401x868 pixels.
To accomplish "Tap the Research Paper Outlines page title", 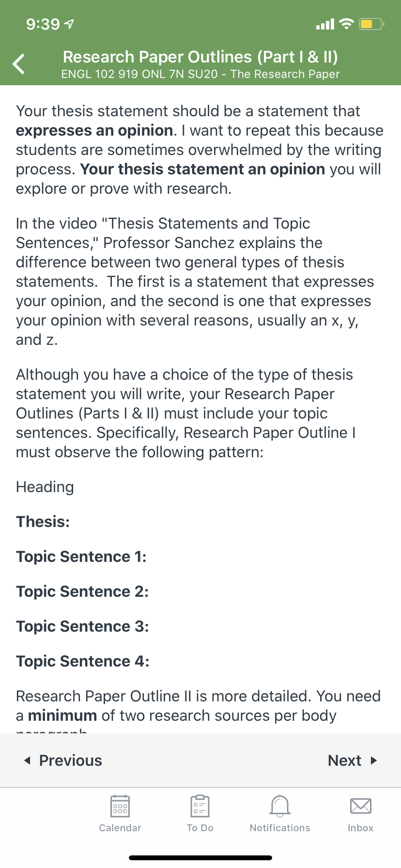I will [200, 57].
